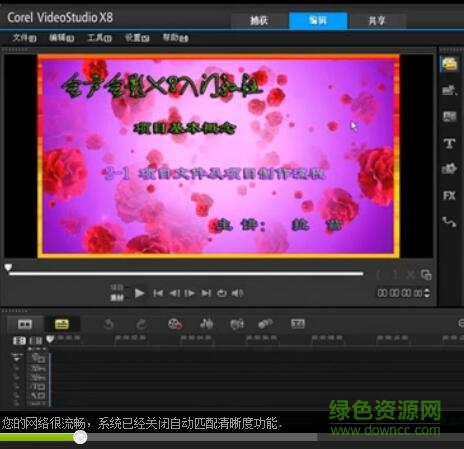Open the System Volume speaker control
Screen dimensions: 464x449
tap(238, 293)
